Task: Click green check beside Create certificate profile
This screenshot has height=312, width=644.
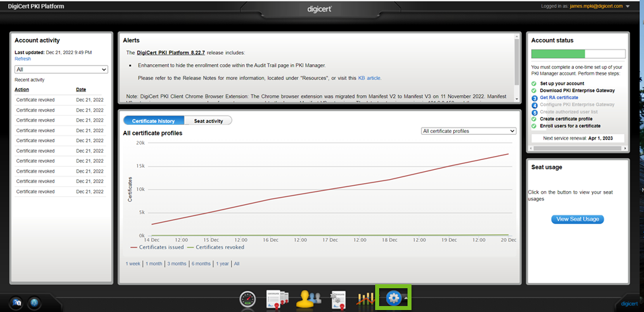Action: coord(534,119)
